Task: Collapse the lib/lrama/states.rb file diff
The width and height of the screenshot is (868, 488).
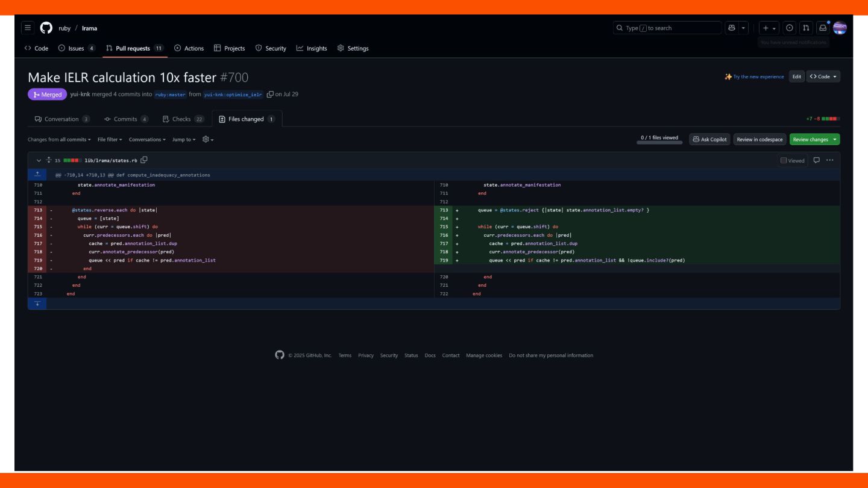Action: (x=39, y=160)
